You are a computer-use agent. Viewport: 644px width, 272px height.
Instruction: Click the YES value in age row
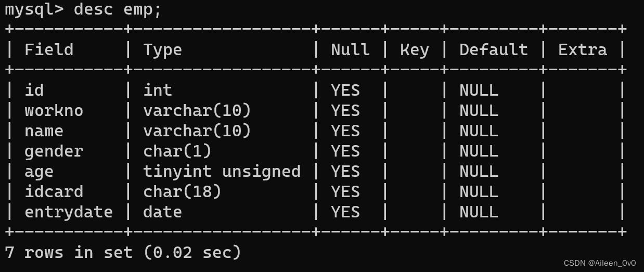(x=345, y=171)
